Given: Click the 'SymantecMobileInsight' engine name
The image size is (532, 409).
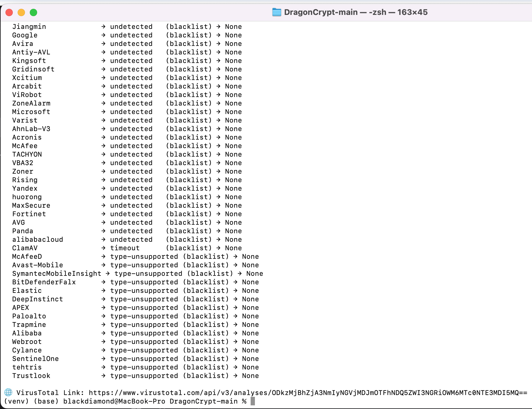Looking at the screenshot, I should [x=57, y=274].
